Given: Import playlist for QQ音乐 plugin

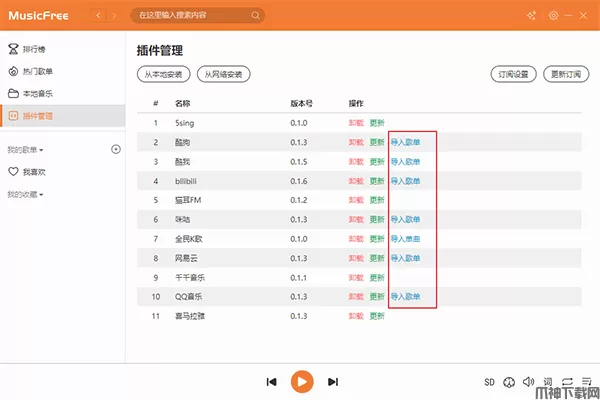Looking at the screenshot, I should click(405, 297).
